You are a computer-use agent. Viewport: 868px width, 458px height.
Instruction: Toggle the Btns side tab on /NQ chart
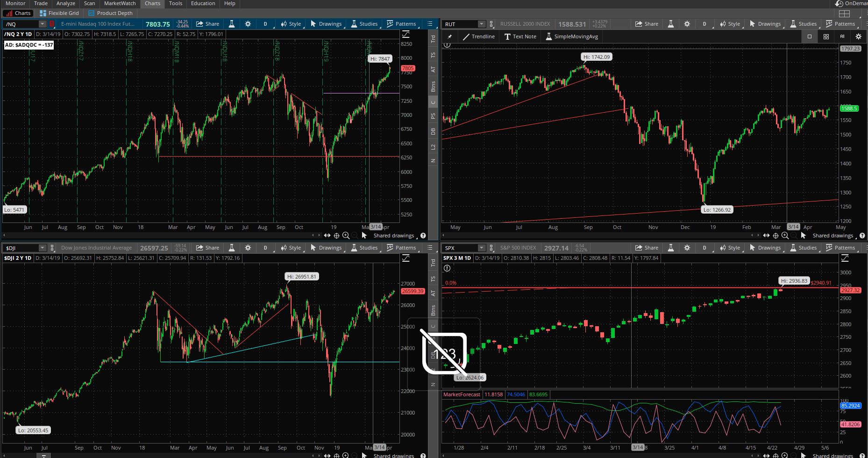433,86
